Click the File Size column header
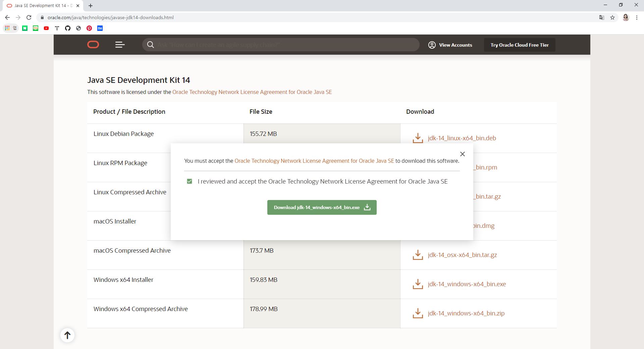 261,111
